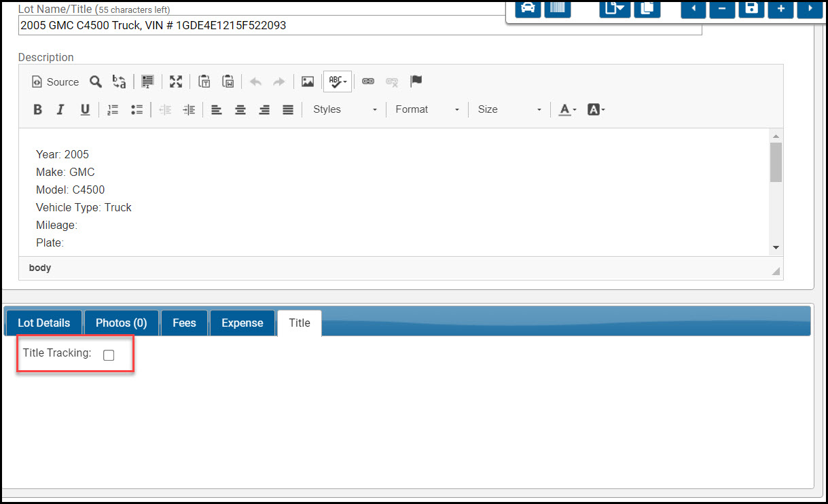Click the 'Make: GMC' line
Viewport: 828px width, 504px height.
point(65,172)
